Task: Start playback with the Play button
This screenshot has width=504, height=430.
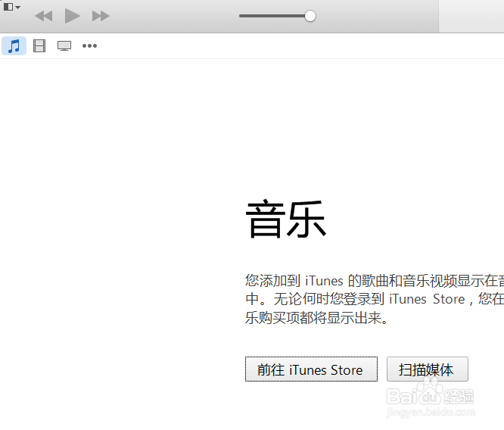Action: [73, 16]
